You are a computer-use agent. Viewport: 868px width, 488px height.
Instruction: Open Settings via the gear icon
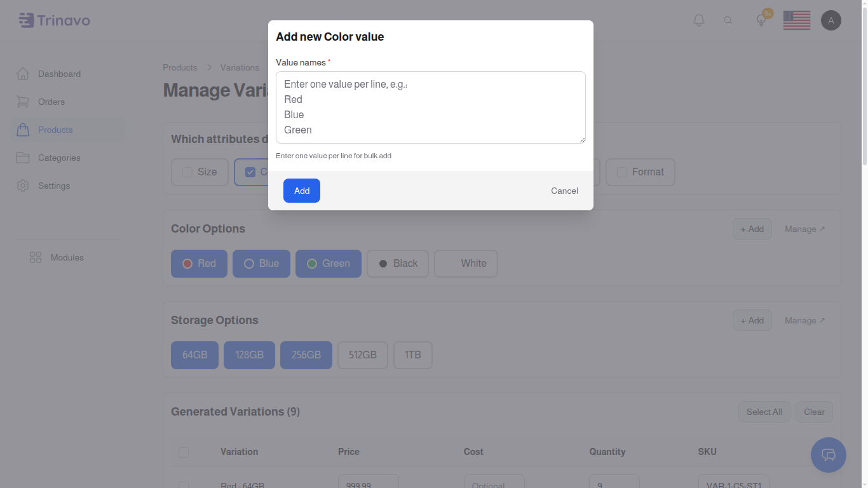click(22, 186)
